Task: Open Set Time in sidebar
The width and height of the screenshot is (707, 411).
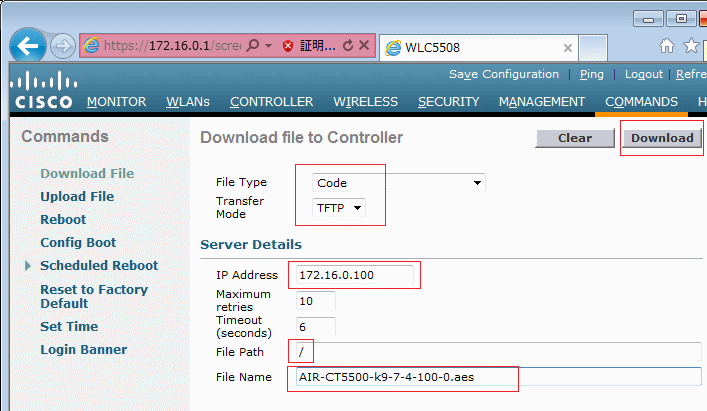Action: click(x=69, y=326)
